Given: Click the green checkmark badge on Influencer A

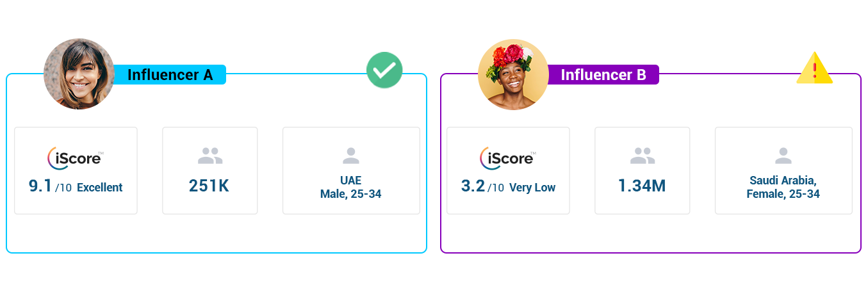Looking at the screenshot, I should (384, 70).
